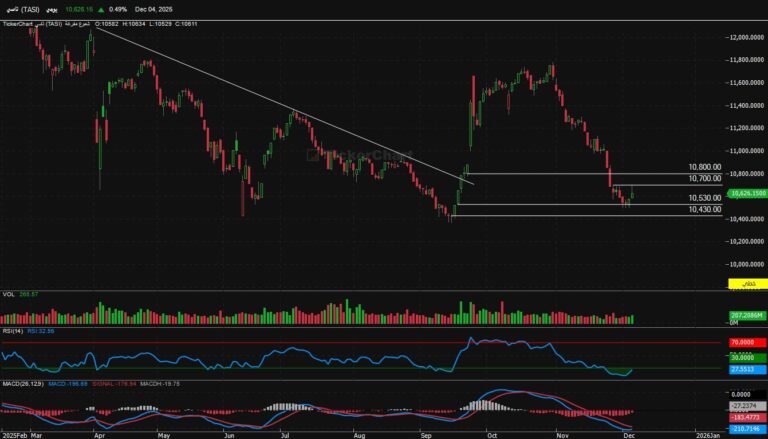Click the green 30.0000 RSI oversold tag
The height and width of the screenshot is (439, 768).
(746, 357)
